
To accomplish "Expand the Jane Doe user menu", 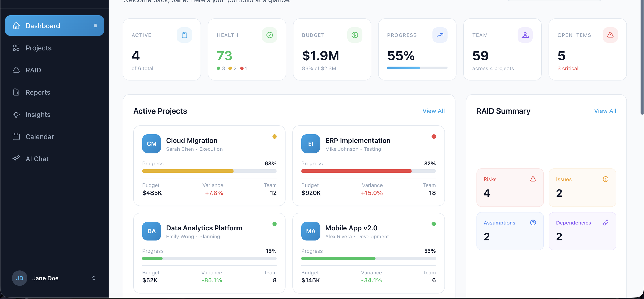I will click(x=94, y=278).
